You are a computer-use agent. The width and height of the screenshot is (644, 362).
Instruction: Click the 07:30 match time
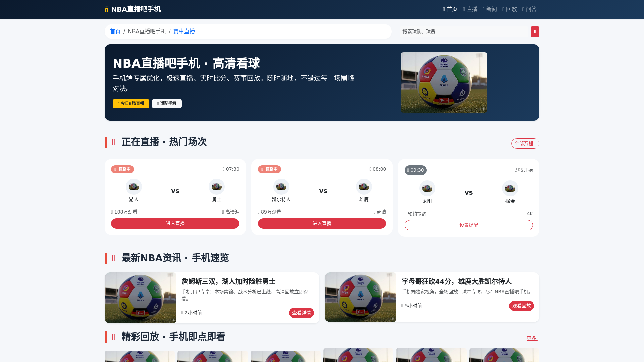coord(231,169)
